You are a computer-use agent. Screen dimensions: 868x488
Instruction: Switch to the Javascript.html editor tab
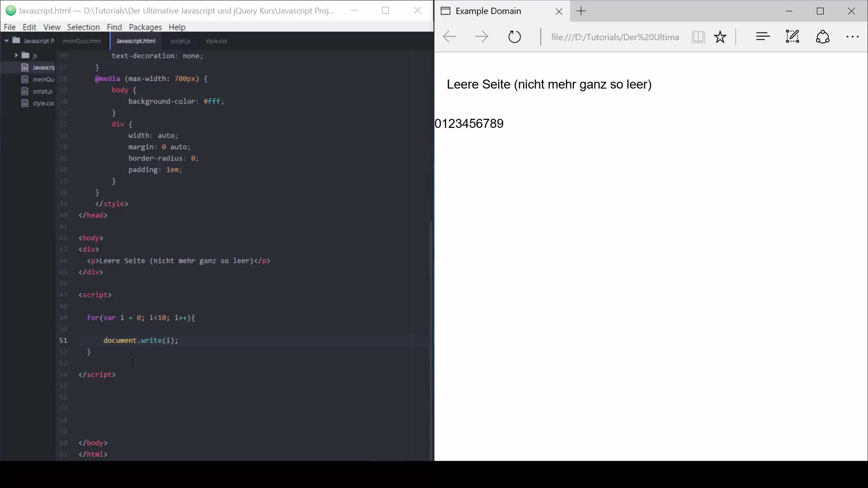(136, 41)
